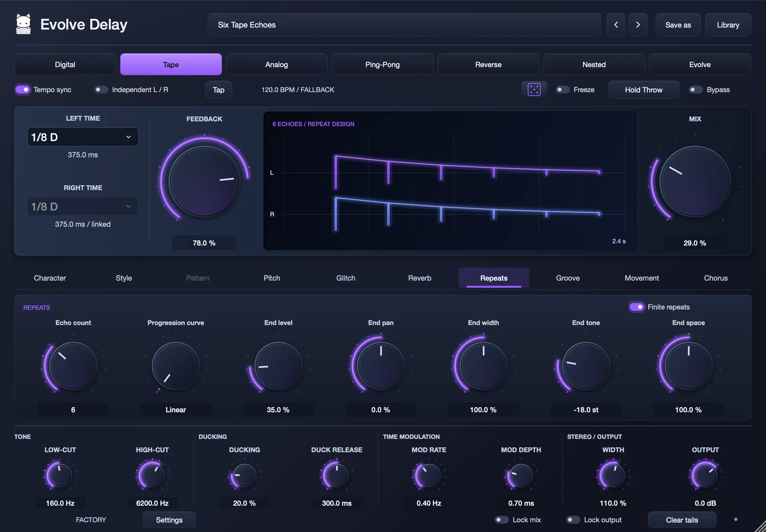Enable Independent L / R switch
766x532 pixels.
(101, 90)
